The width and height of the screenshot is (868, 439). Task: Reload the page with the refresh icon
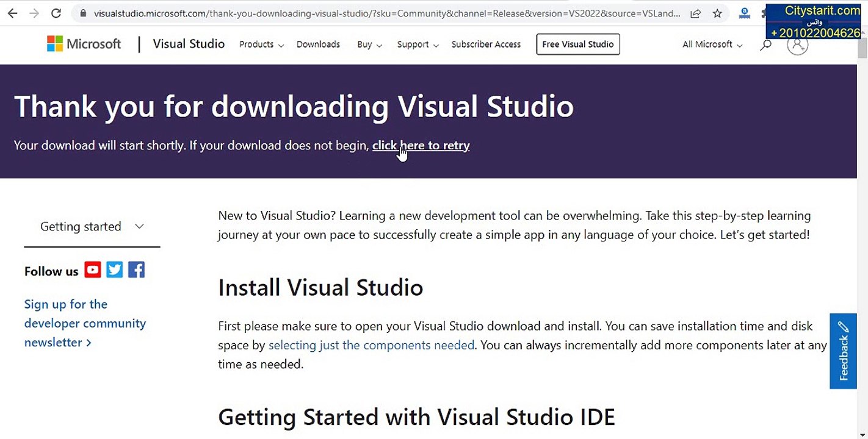56,13
